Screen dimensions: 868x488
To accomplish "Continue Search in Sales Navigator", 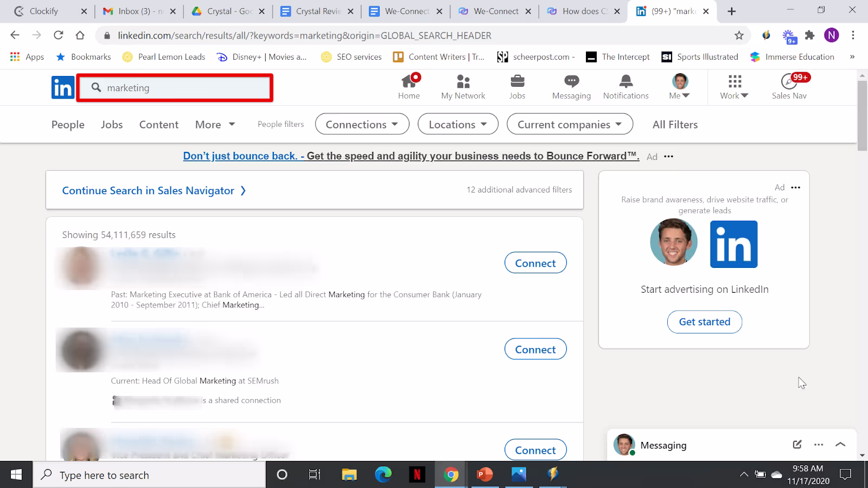I will coord(154,190).
